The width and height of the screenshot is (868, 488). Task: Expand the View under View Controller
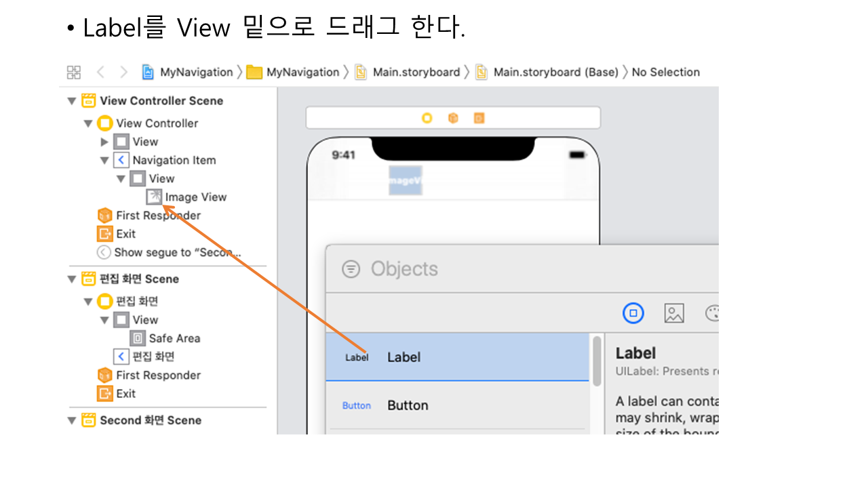[x=104, y=142]
